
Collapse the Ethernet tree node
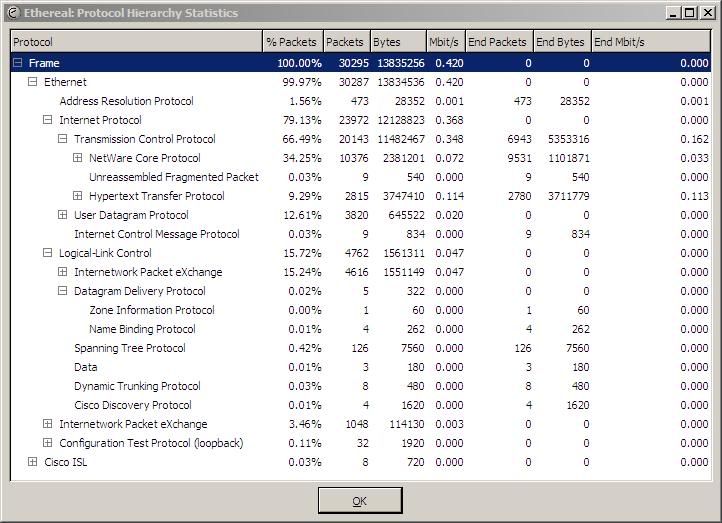pyautogui.click(x=32, y=82)
